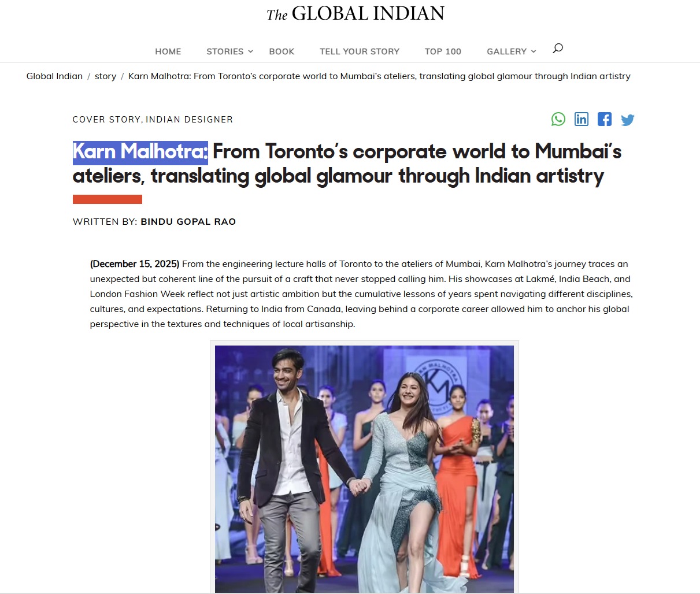Expand the Gallery dropdown chevron
Image resolution: width=700 pixels, height=594 pixels.
point(534,51)
